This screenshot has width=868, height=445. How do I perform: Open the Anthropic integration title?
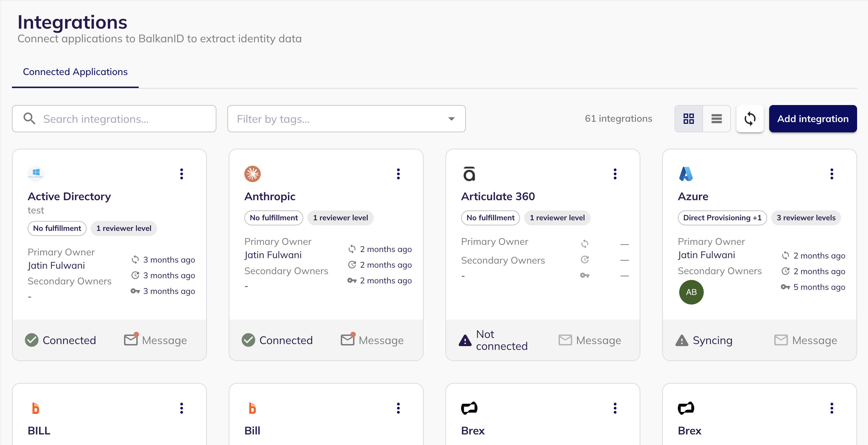point(270,196)
